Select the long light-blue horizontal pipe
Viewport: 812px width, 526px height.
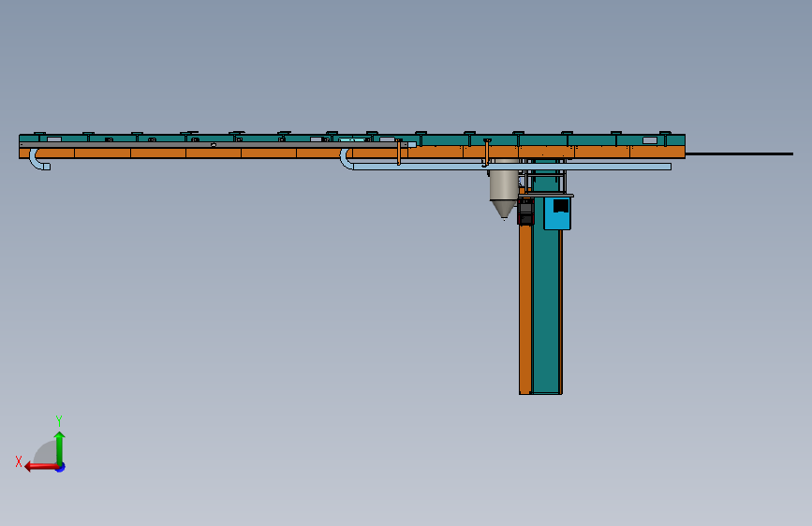coord(511,167)
